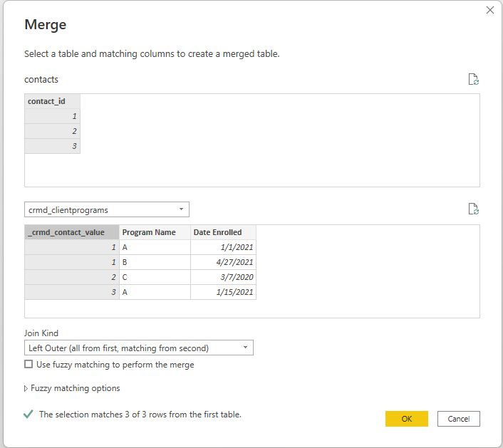Select the Date Enrolled column header
This screenshot has height=448, width=503.
pos(223,232)
